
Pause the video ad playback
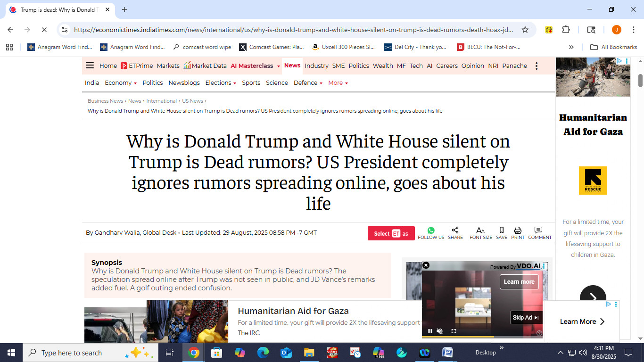pos(430,331)
